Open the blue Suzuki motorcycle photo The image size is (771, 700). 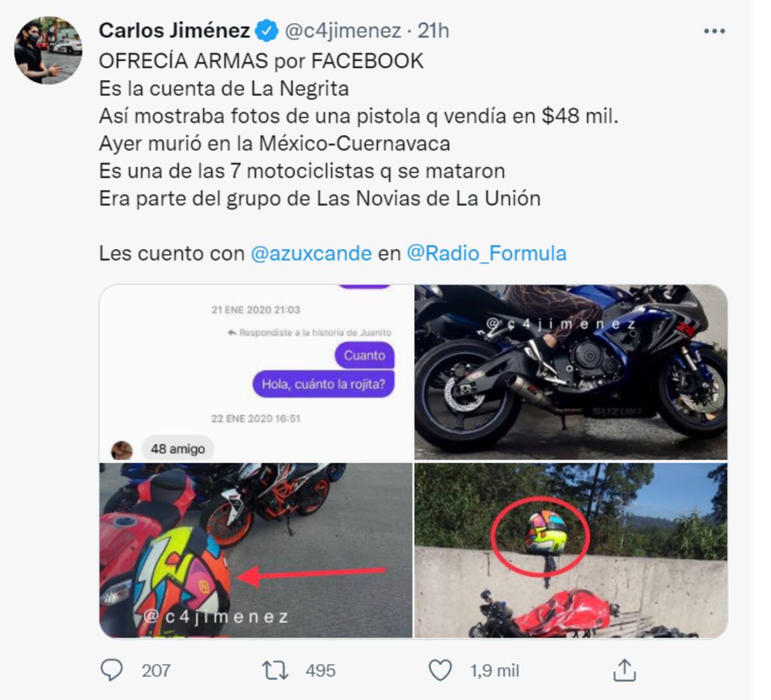(x=571, y=372)
